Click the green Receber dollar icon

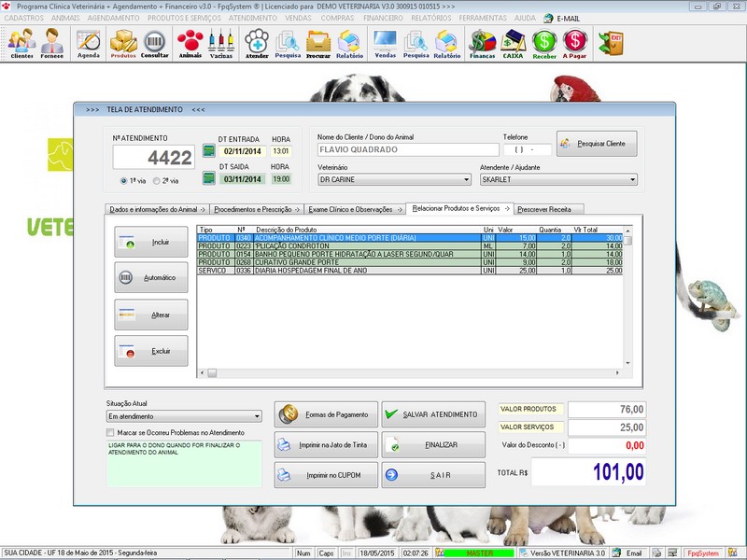544,43
